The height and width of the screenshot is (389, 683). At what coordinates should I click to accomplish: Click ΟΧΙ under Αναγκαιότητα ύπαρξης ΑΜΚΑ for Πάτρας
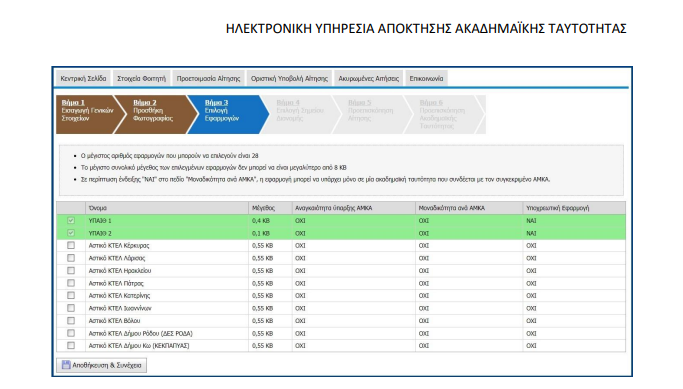click(300, 284)
